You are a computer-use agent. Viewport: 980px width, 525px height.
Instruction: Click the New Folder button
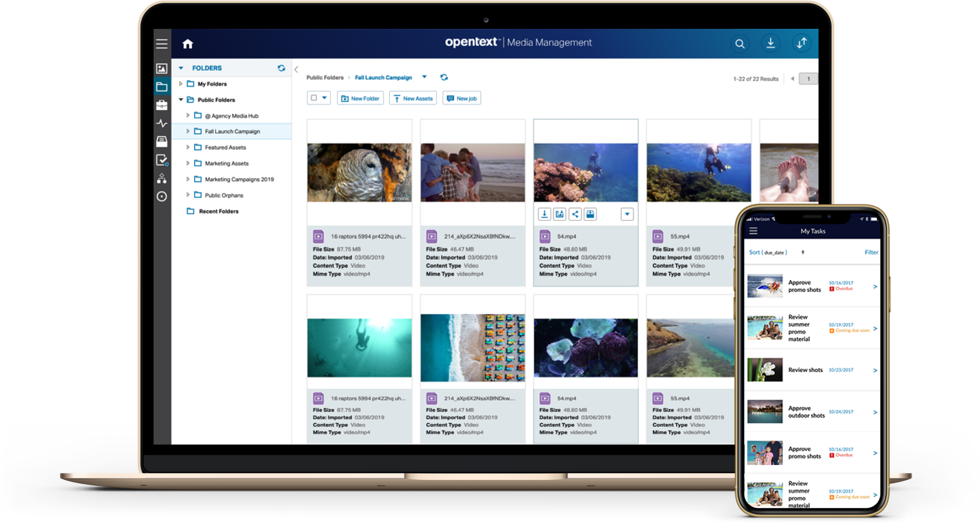(360, 98)
